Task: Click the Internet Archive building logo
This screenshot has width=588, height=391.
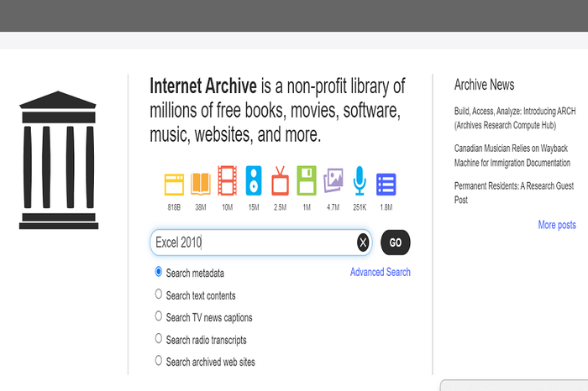Action: point(59,160)
